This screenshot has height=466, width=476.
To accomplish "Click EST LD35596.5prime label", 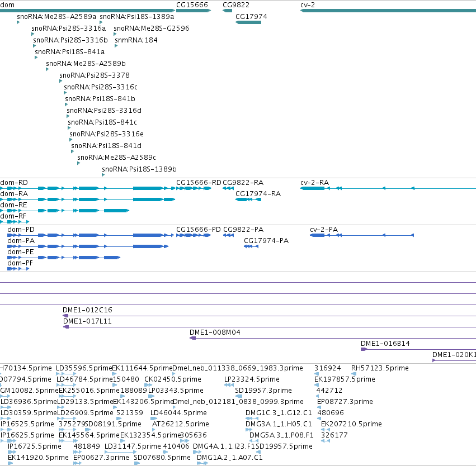I will coord(84,368).
